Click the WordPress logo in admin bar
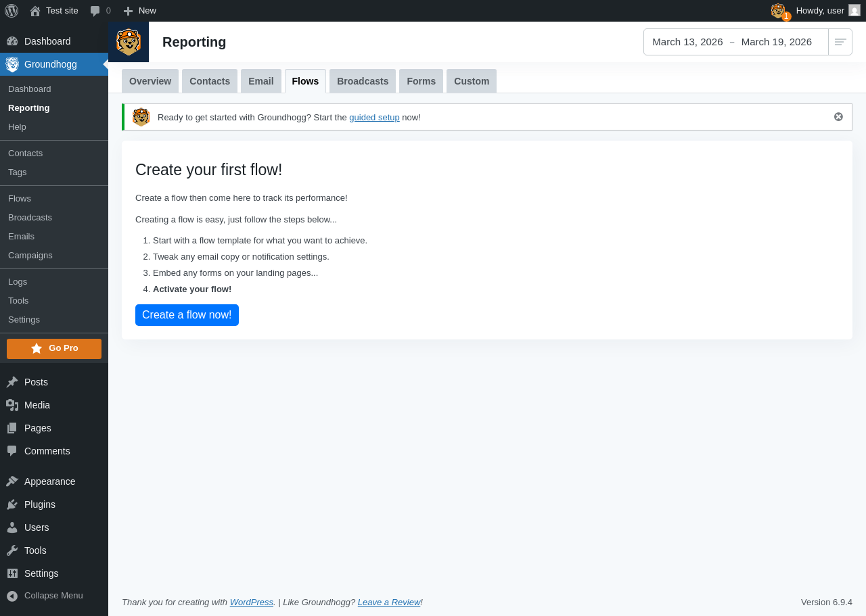The image size is (866, 616). [12, 11]
